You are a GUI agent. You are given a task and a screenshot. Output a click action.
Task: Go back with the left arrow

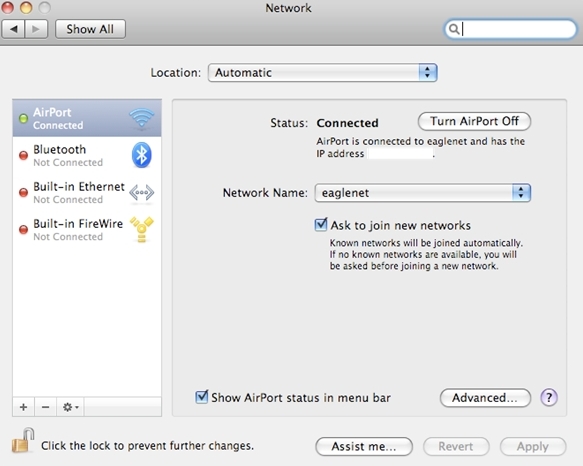click(x=14, y=29)
